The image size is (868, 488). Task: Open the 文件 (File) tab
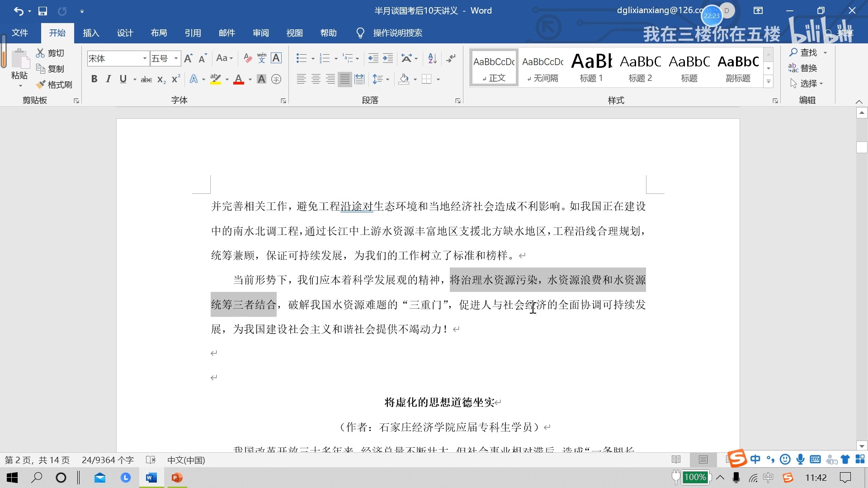pos(20,33)
